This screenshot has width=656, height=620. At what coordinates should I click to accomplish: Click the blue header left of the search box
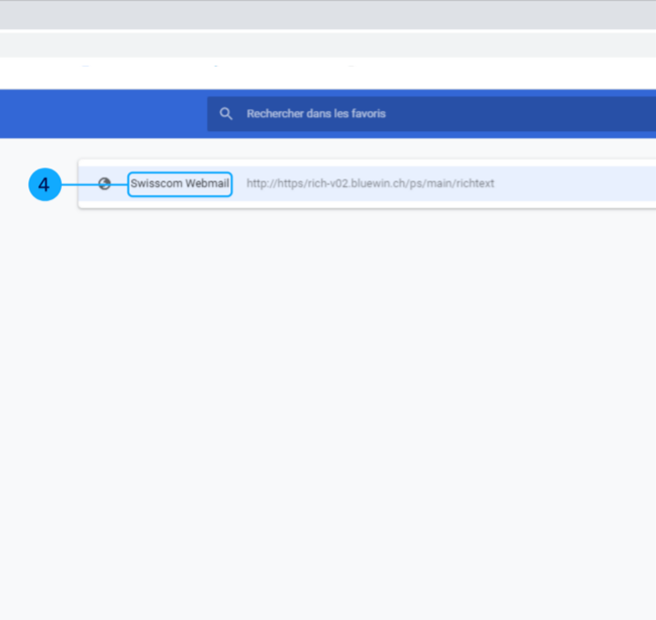pyautogui.click(x=100, y=114)
